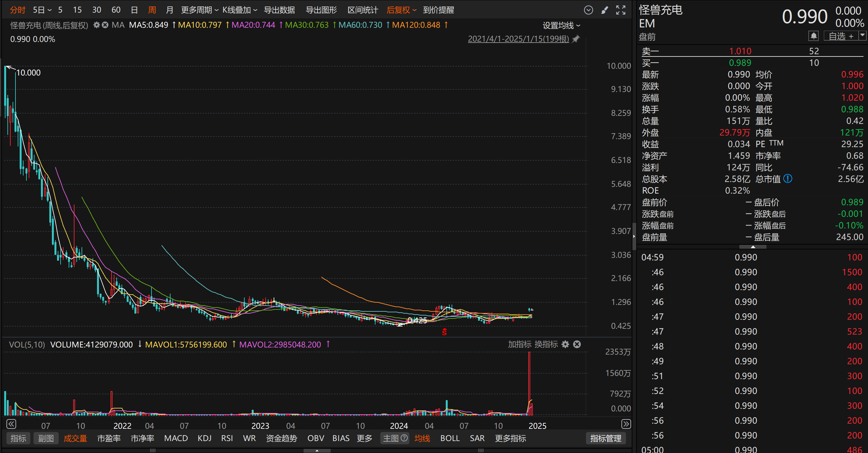Screen dimensions: 868x453
Task: Select 市盈率 indicator
Action: [x=109, y=438]
